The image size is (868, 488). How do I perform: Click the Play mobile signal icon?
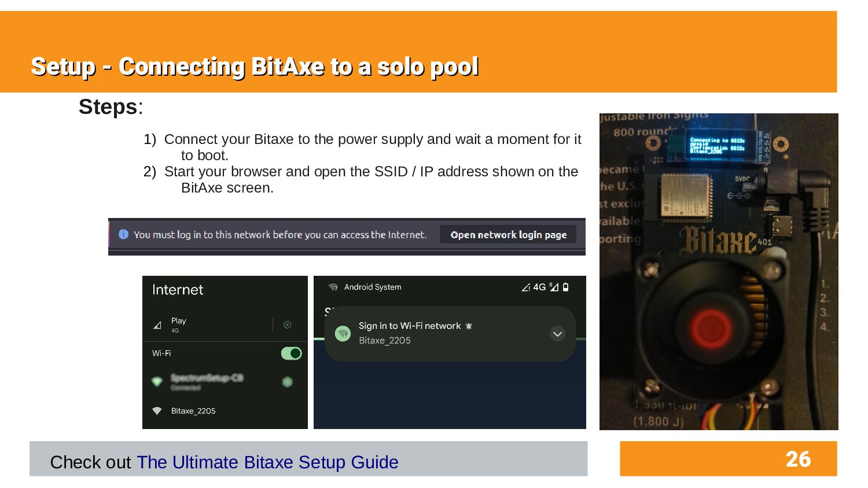[157, 326]
